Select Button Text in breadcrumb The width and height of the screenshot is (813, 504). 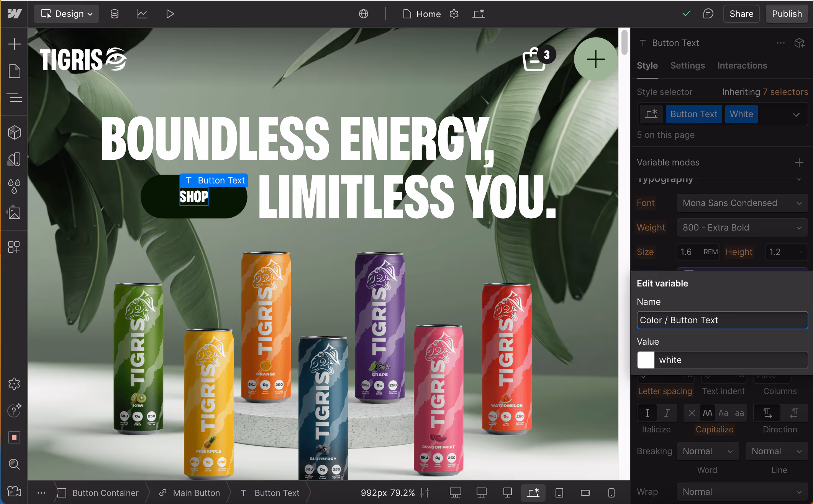click(x=270, y=493)
